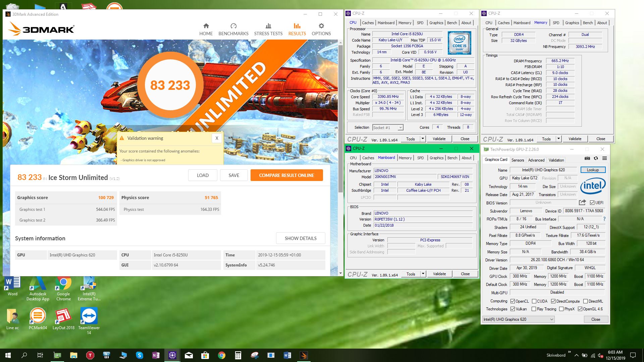Open LayOut 2018 desktop shortcut
The width and height of the screenshot is (644, 362).
tap(63, 319)
